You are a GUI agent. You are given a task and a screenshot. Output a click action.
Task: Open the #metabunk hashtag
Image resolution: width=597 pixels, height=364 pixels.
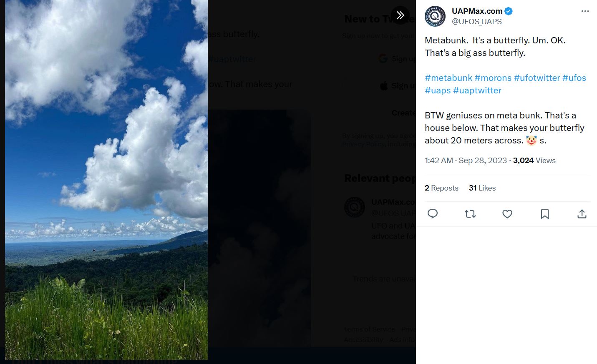click(448, 78)
